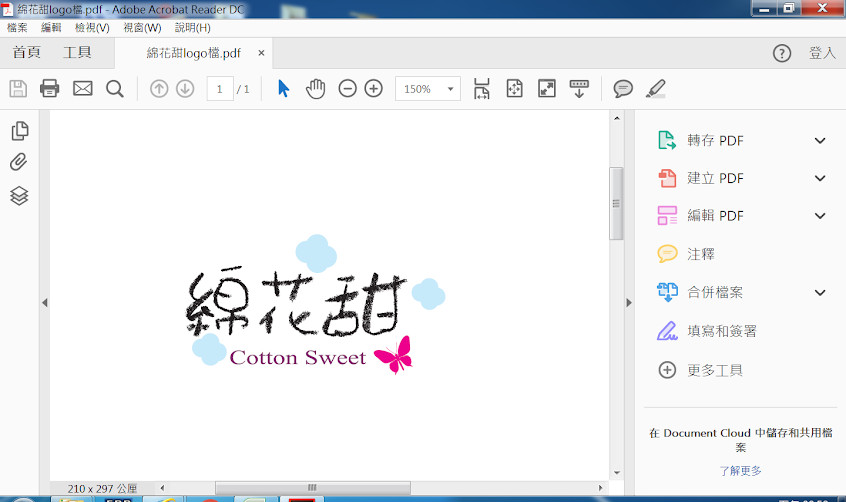The width and height of the screenshot is (846, 502).
Task: Collapse the left navigation pane arrow
Action: point(45,303)
